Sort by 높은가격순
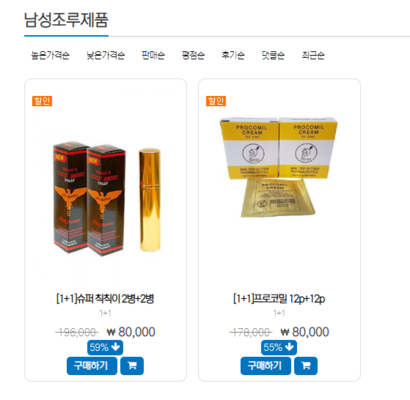The width and height of the screenshot is (410, 400). click(x=50, y=55)
